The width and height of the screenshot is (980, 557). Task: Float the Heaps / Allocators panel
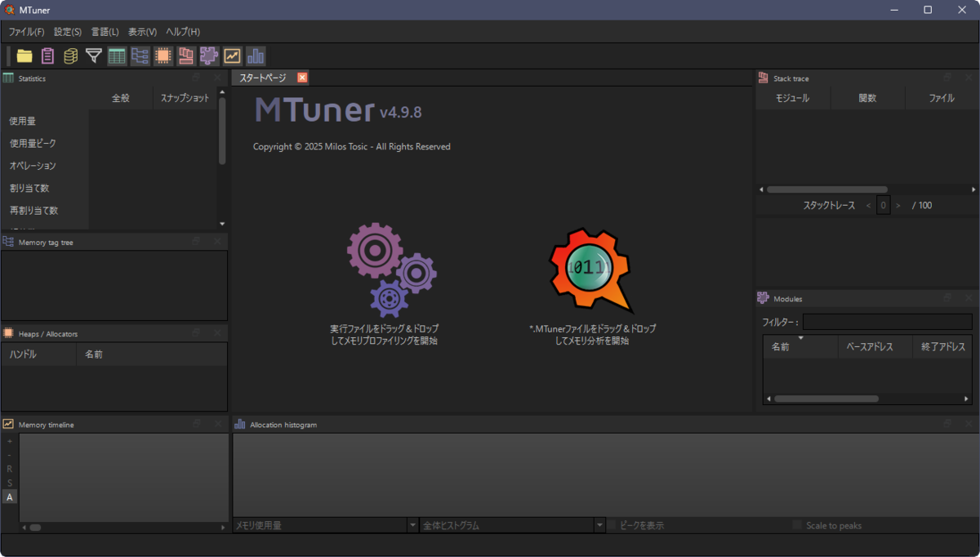click(196, 333)
